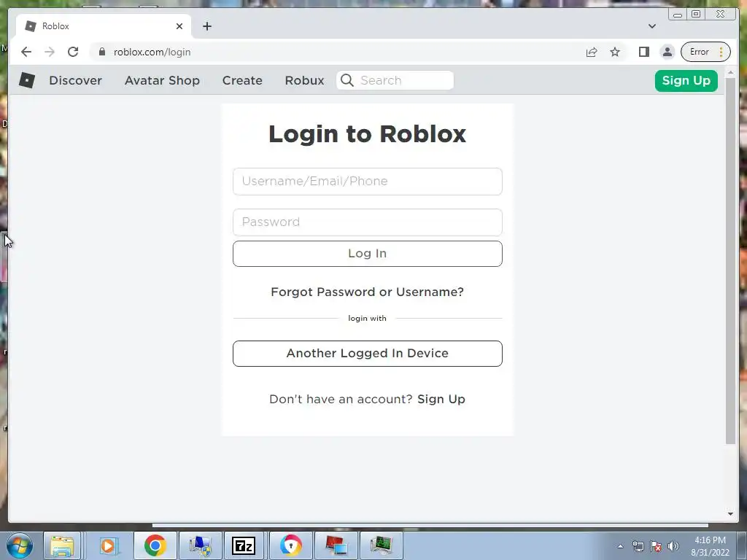Open the green monitor taskbar icon
The width and height of the screenshot is (747, 560).
[x=381, y=545]
